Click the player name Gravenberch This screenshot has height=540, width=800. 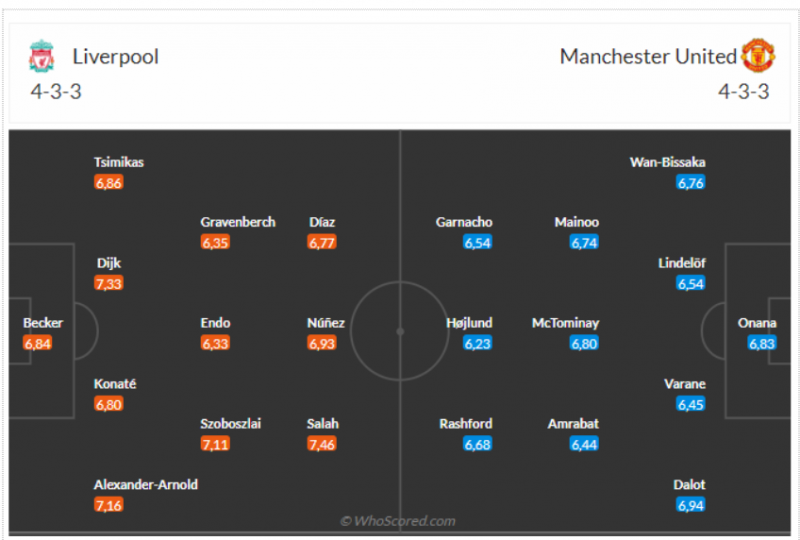[x=238, y=222]
